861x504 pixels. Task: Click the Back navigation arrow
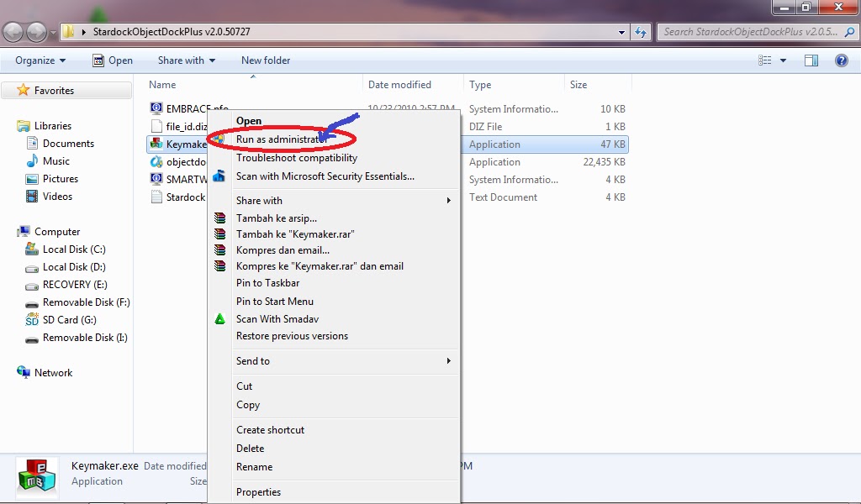tap(13, 33)
